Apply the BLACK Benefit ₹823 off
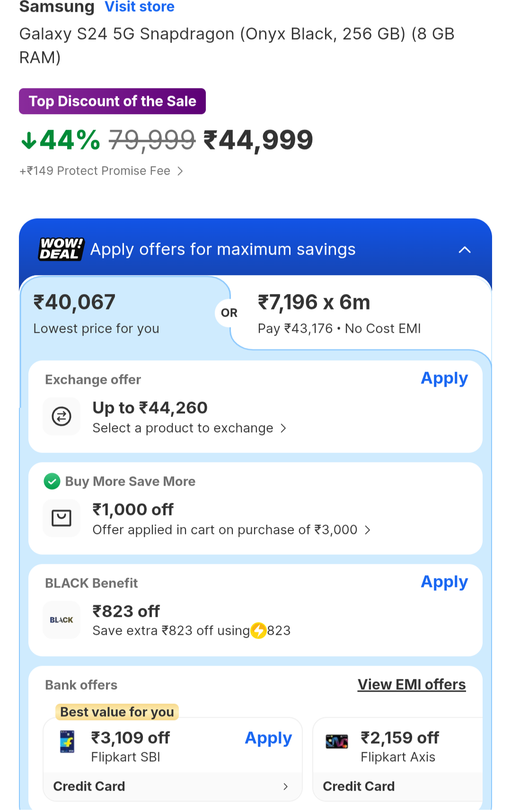The image size is (511, 812). (x=444, y=582)
